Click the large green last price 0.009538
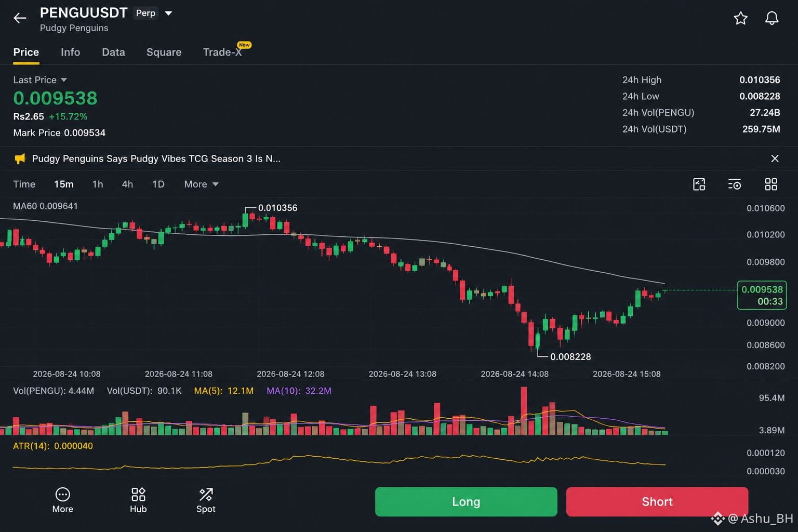The width and height of the screenshot is (798, 532). (x=55, y=98)
